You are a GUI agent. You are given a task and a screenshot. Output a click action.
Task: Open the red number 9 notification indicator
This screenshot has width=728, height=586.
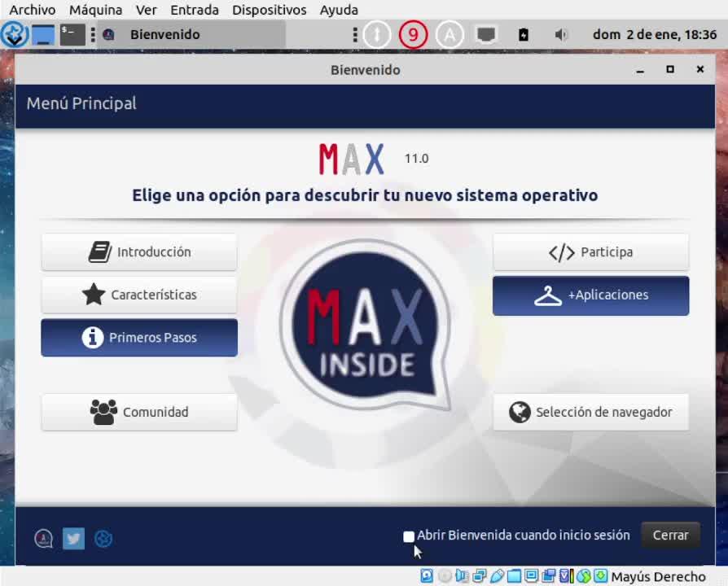pos(413,35)
